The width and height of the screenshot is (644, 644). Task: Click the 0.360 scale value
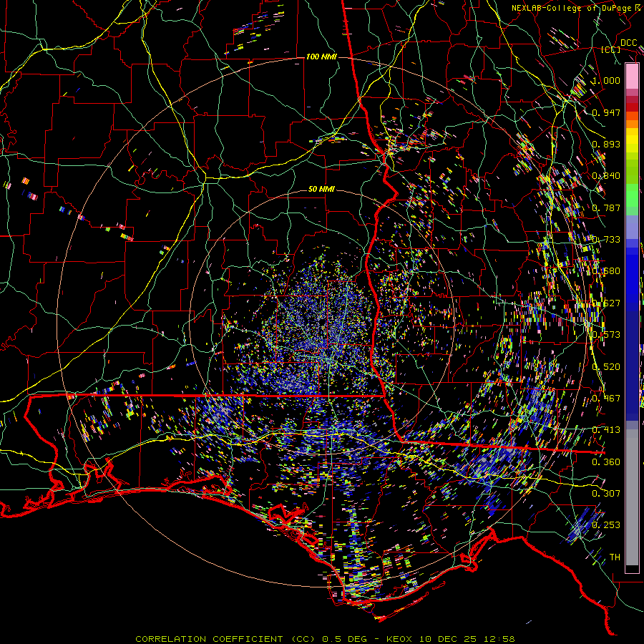click(606, 462)
